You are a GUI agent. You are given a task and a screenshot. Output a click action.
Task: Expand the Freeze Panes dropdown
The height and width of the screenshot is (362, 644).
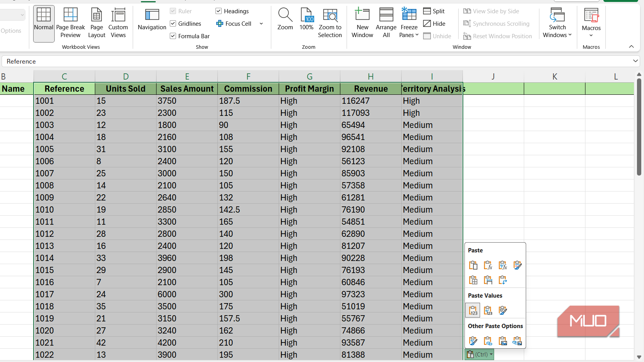[409, 23]
